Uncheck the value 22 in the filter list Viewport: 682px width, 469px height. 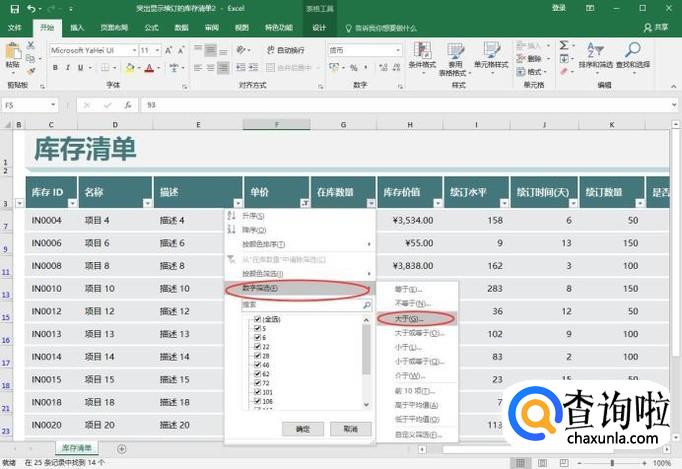click(258, 345)
